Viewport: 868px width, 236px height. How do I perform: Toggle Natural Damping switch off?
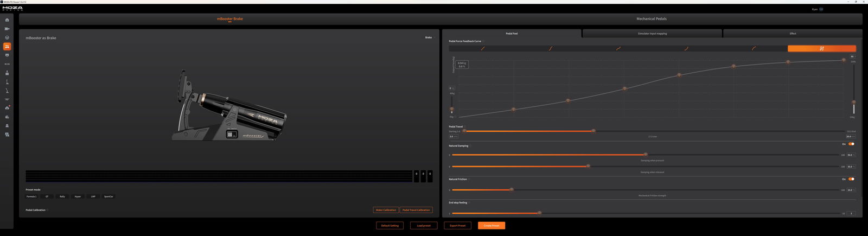point(851,144)
